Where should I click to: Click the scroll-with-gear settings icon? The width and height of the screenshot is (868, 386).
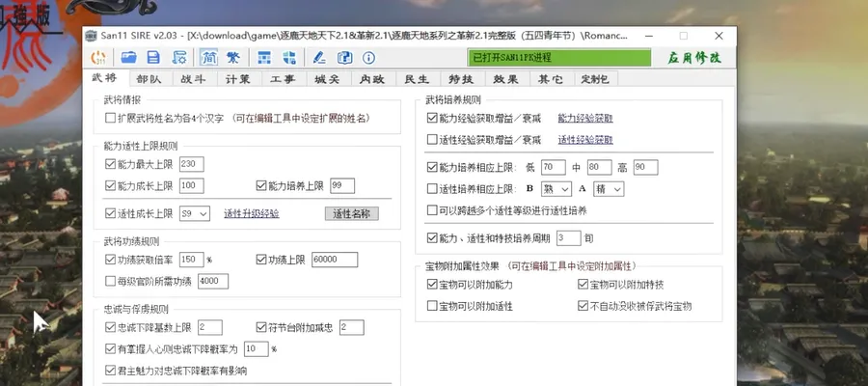[x=179, y=58]
